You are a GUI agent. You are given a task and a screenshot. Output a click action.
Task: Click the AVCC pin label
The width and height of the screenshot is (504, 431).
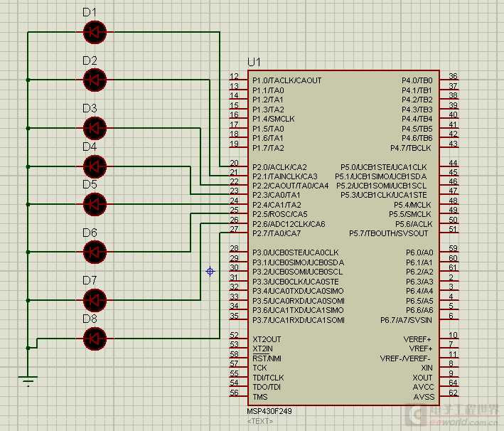click(x=424, y=387)
